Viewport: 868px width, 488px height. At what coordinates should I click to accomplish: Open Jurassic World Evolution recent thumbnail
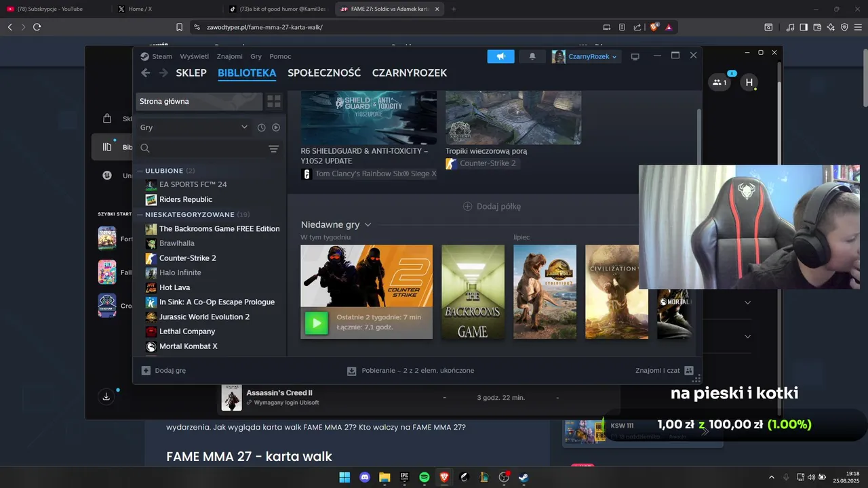[545, 292]
